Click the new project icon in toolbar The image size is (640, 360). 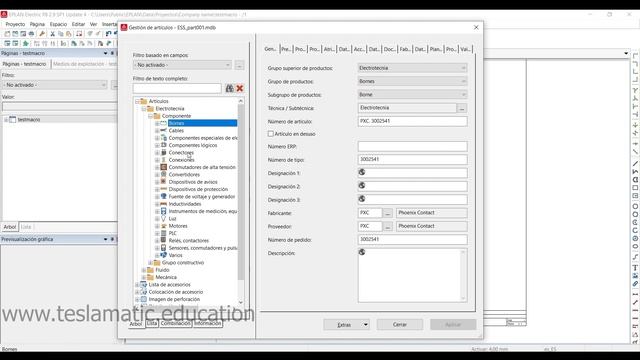coord(7,34)
